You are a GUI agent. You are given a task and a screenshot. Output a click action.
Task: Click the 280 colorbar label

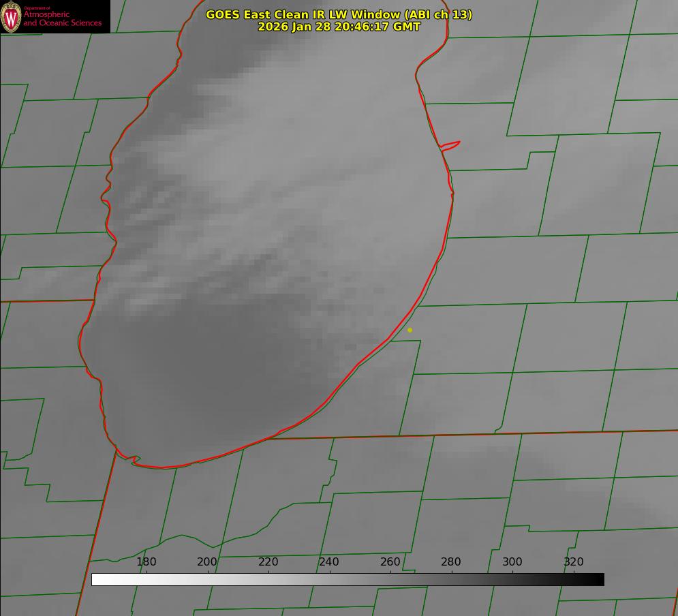coord(451,561)
